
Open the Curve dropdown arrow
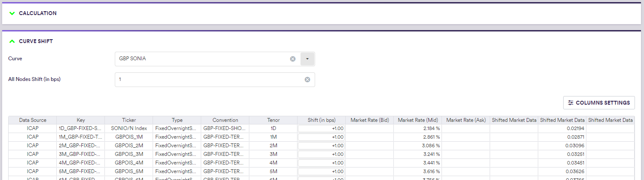coord(307,59)
